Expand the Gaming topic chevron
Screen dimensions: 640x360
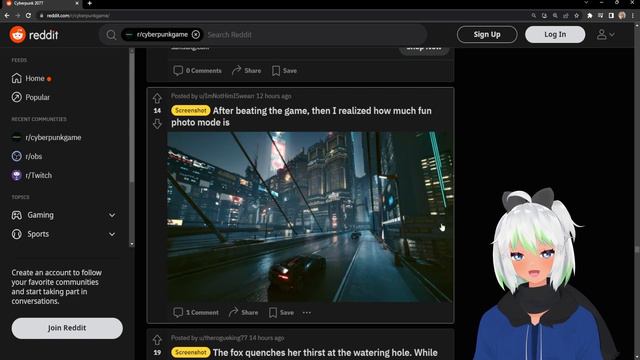[112, 215]
